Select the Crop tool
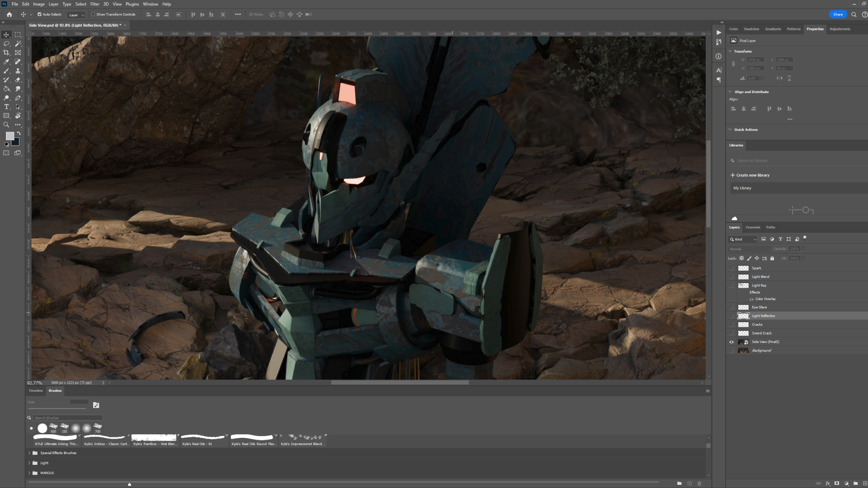Screen dimensions: 868x488 coord(6,53)
